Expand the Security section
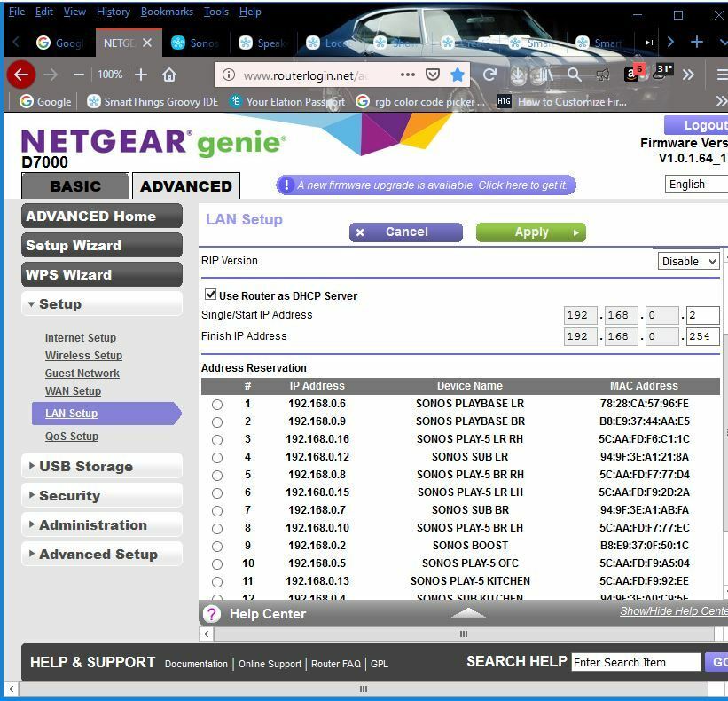 (x=102, y=495)
